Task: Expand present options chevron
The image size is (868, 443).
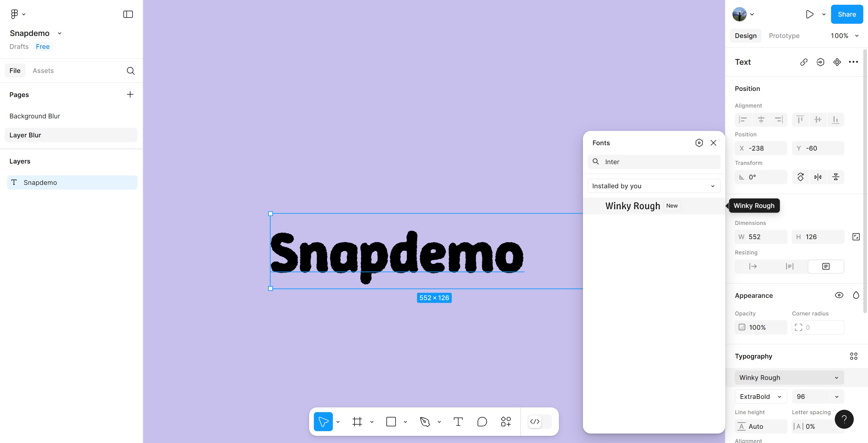Action: pyautogui.click(x=824, y=14)
